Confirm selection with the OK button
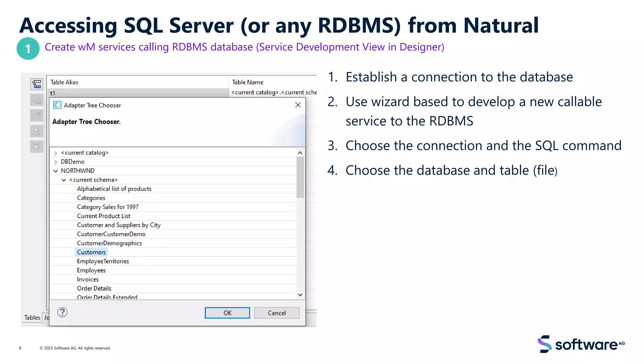 pyautogui.click(x=227, y=313)
